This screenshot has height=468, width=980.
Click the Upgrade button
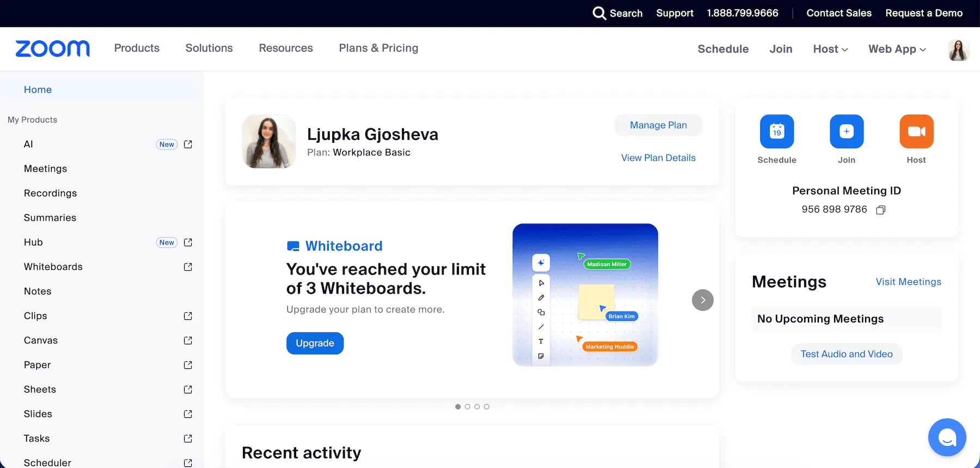click(x=315, y=343)
